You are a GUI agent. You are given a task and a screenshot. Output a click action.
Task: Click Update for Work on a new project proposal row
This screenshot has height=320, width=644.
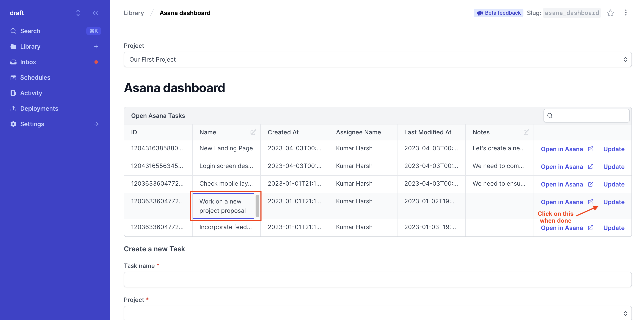pyautogui.click(x=614, y=202)
